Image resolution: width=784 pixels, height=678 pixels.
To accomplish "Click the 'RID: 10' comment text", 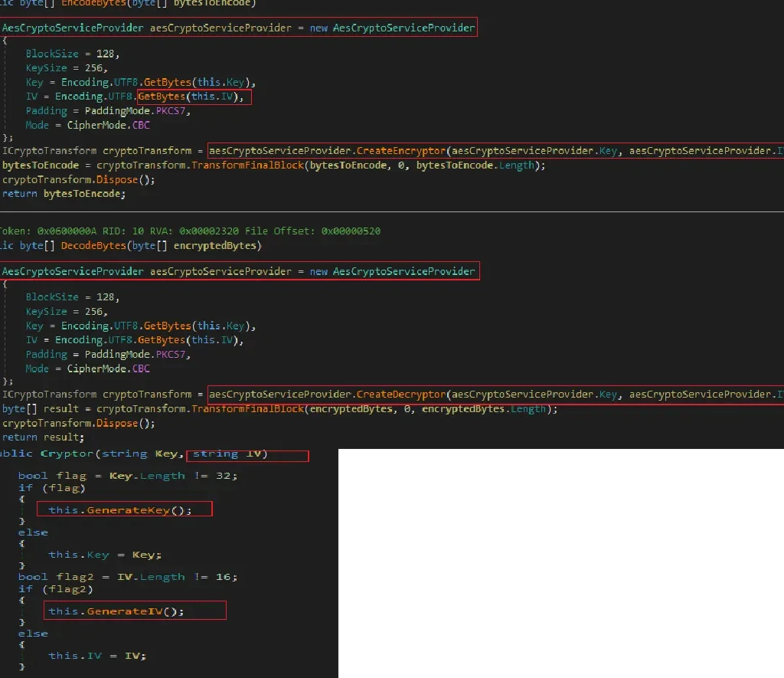I will pyautogui.click(x=123, y=231).
